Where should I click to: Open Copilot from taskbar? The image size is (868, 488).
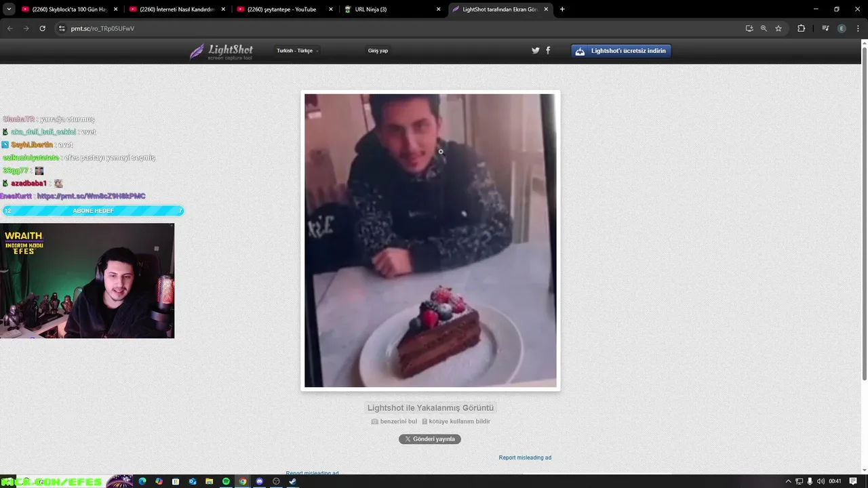159,481
